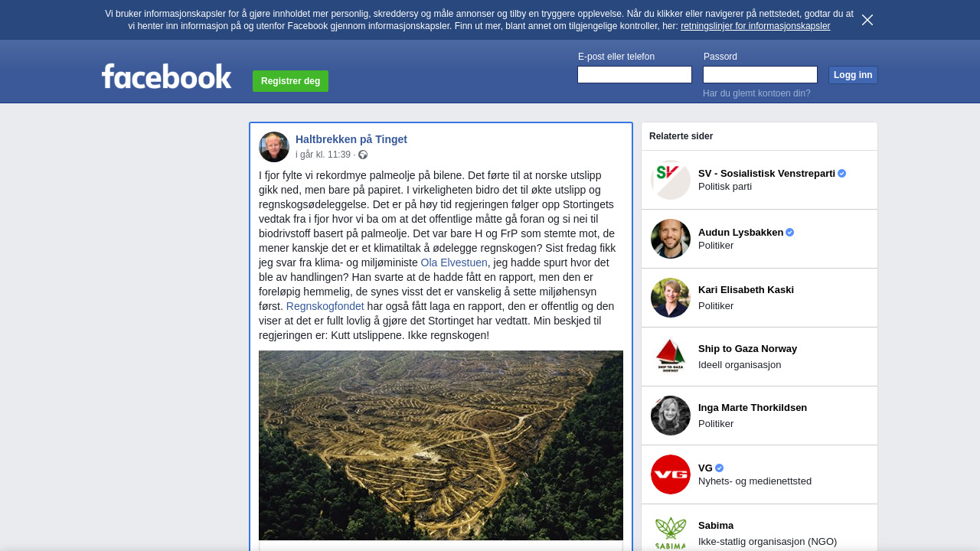Open Ship to Gaza Norway page name

(747, 349)
